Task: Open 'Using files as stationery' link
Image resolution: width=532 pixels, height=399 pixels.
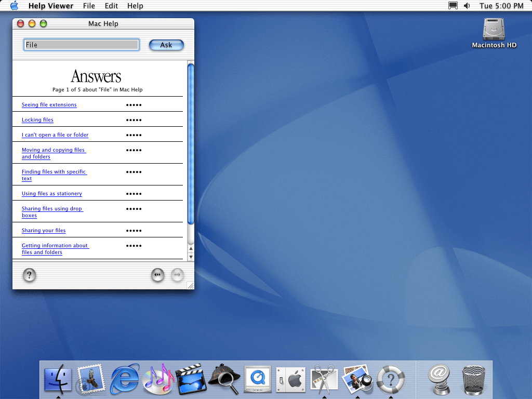Action: [x=52, y=194]
